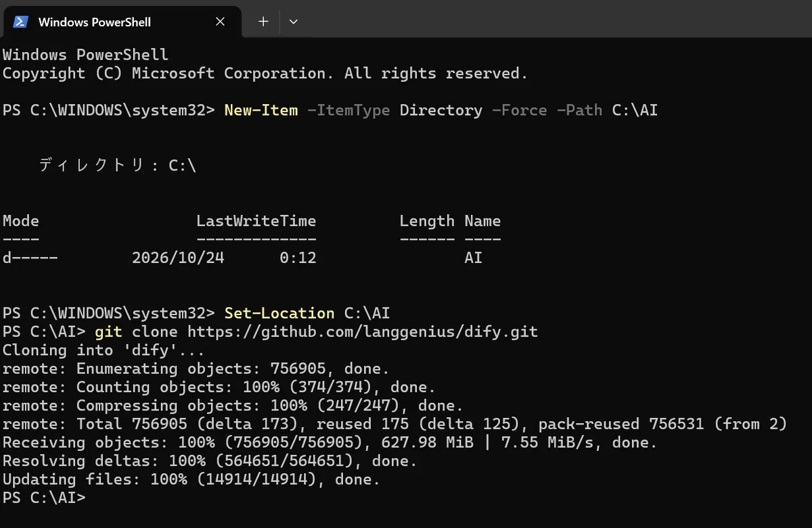Click the Length column header
This screenshot has height=528, width=812.
[427, 221]
